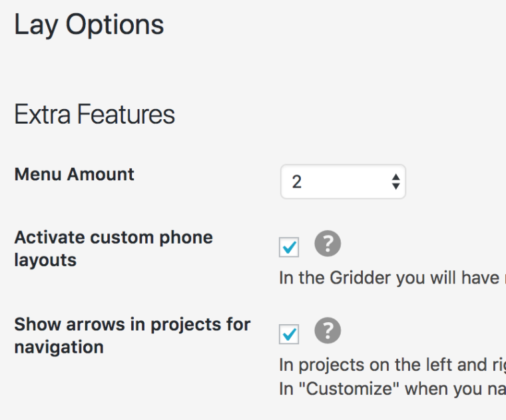Click the word "layouts" in the phone label
This screenshot has width=506, height=420.
45,260
